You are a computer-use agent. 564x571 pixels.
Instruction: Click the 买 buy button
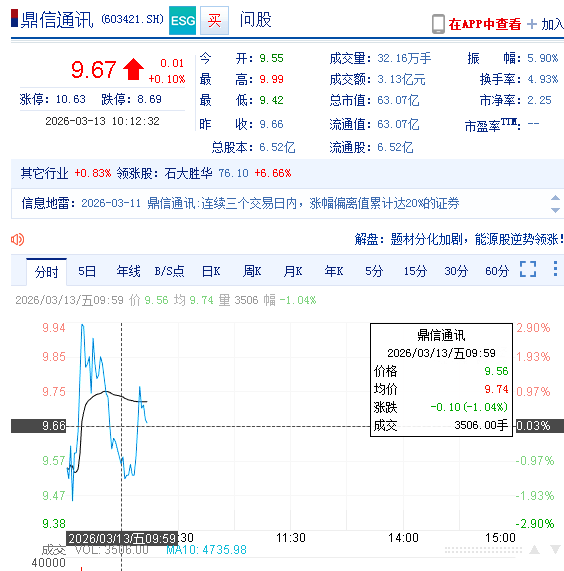[214, 20]
